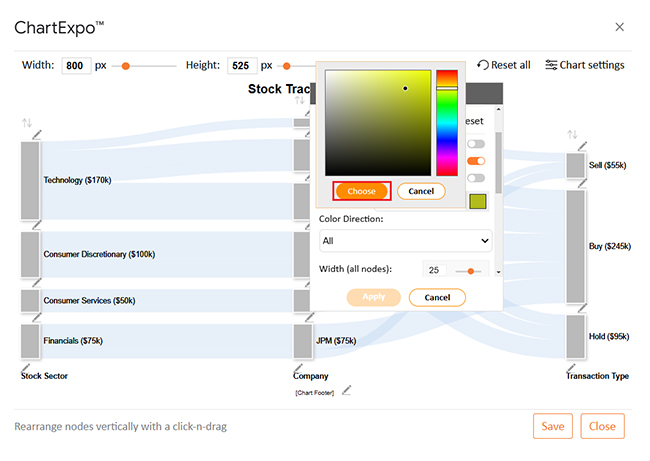Edit the JPM node pencil icon
This screenshot has height=461, width=650.
[310, 318]
